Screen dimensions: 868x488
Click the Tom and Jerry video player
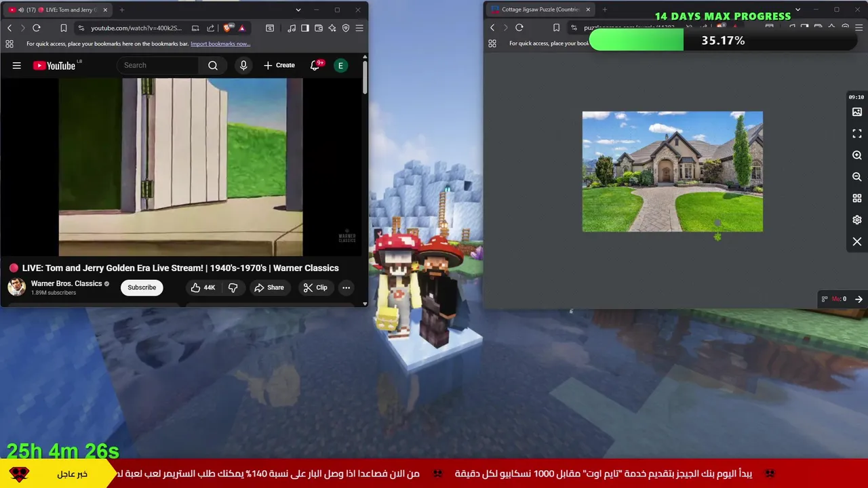(x=180, y=167)
